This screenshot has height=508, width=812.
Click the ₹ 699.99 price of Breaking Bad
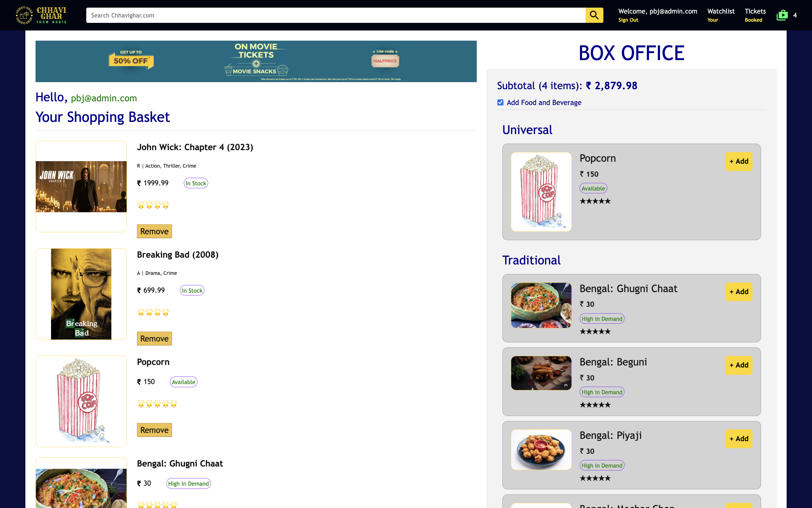pos(151,290)
